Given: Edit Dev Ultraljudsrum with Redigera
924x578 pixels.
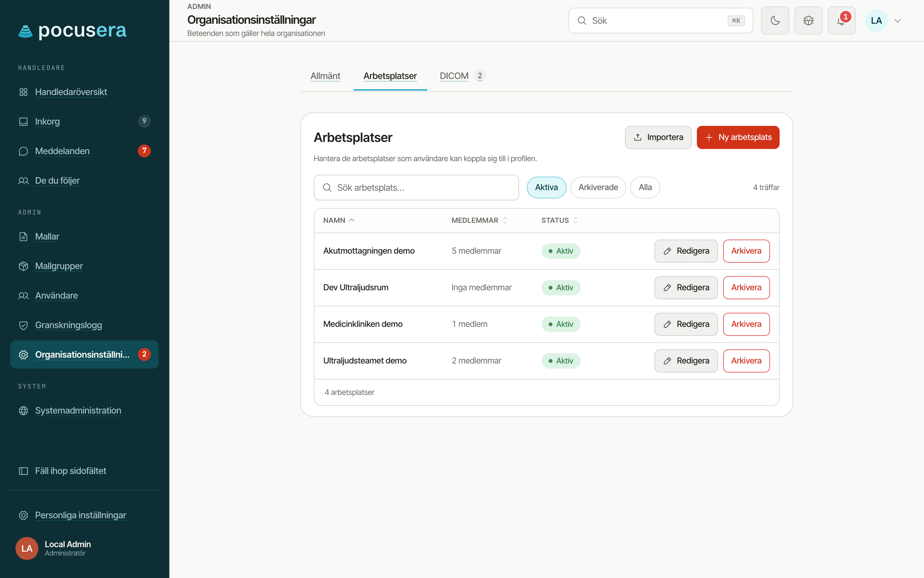Looking at the screenshot, I should [x=686, y=287].
